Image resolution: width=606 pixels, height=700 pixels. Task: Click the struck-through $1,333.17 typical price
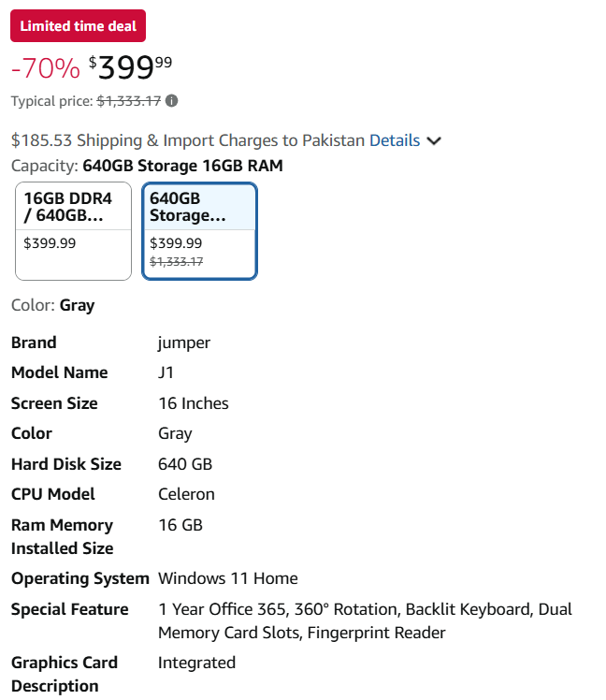[129, 101]
